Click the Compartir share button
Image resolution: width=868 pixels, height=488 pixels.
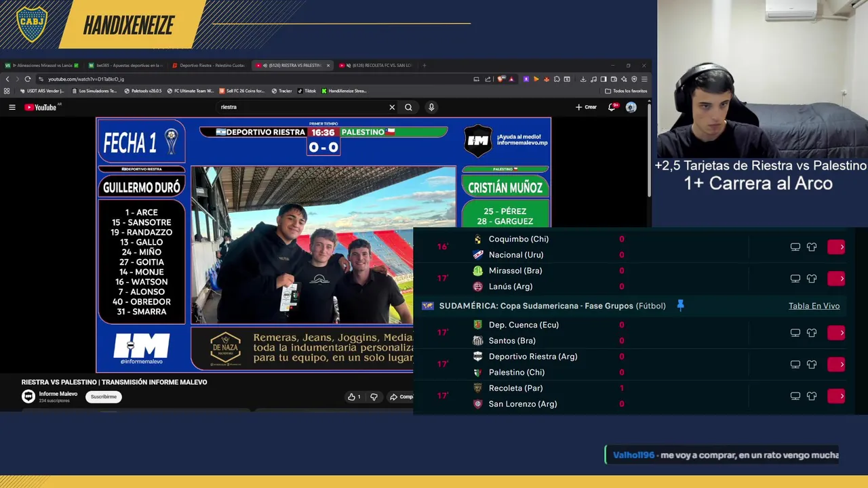(x=401, y=397)
